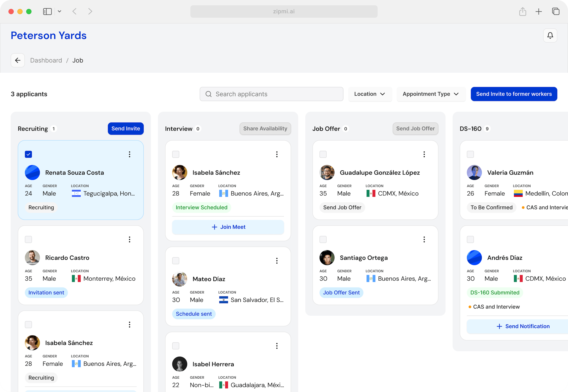The image size is (568, 392).
Task: Toggle the browser sidebar icon
Action: click(x=47, y=12)
